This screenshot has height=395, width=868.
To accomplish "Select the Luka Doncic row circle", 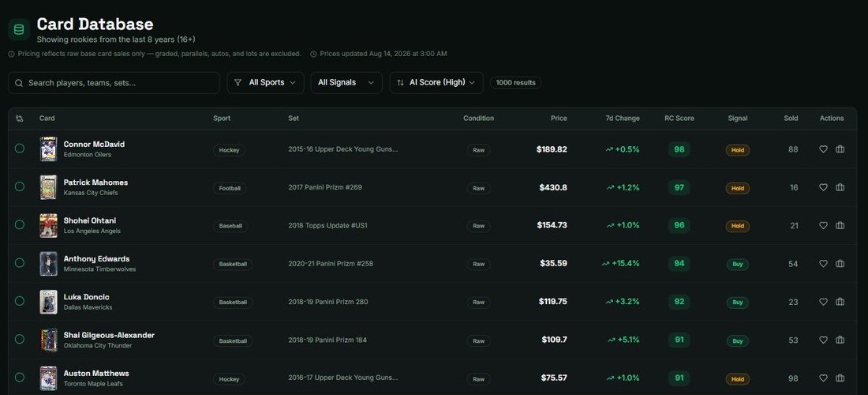I will pos(20,301).
